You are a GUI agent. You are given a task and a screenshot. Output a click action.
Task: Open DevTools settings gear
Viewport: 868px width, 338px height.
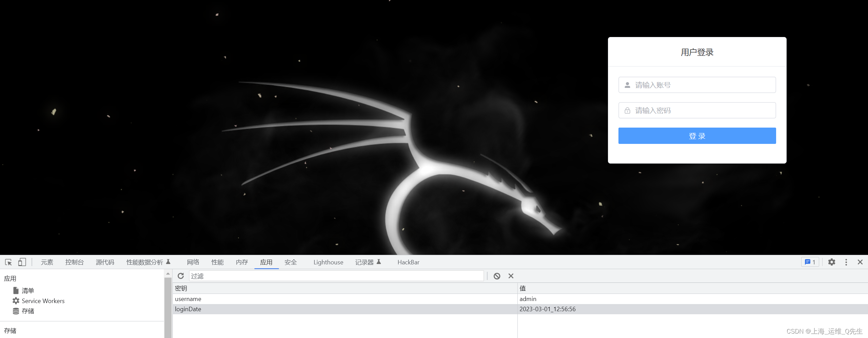(x=831, y=262)
